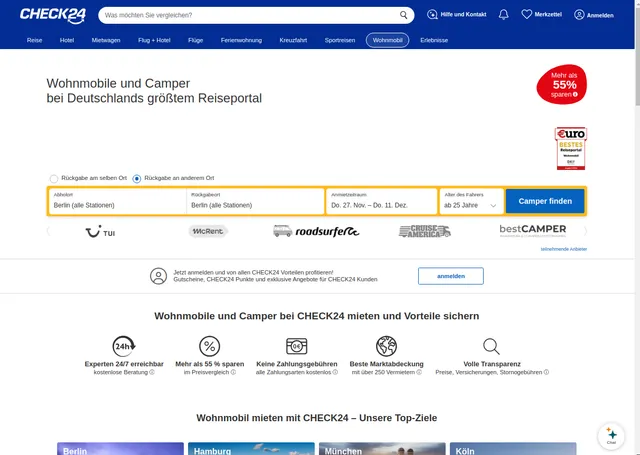Click the roadsurfer provider logo
Image resolution: width=640 pixels, height=455 pixels.
pyautogui.click(x=316, y=231)
